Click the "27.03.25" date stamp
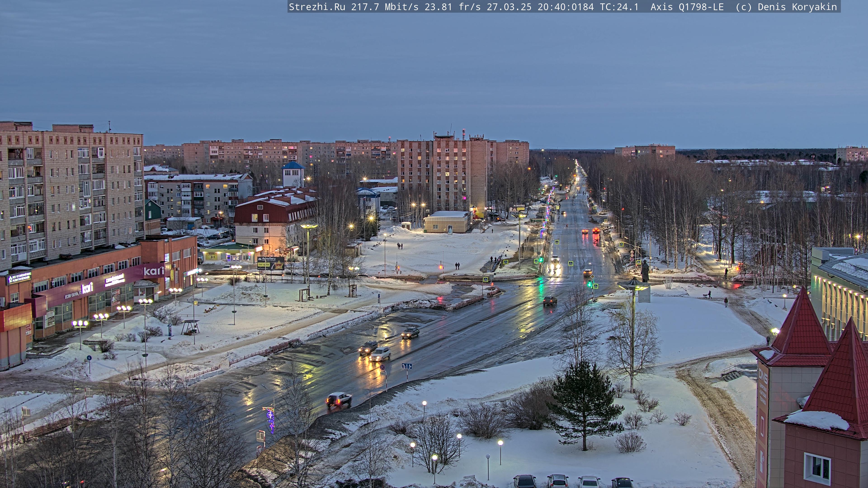 pyautogui.click(x=509, y=7)
